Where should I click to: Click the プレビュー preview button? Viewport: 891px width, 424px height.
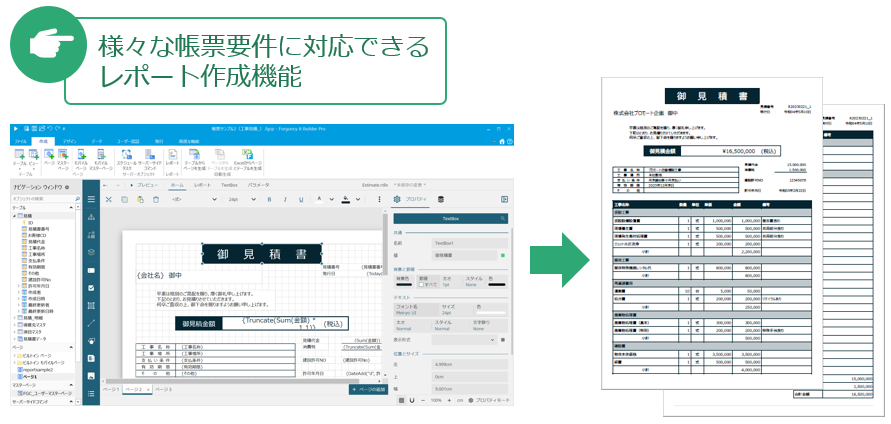point(144,185)
